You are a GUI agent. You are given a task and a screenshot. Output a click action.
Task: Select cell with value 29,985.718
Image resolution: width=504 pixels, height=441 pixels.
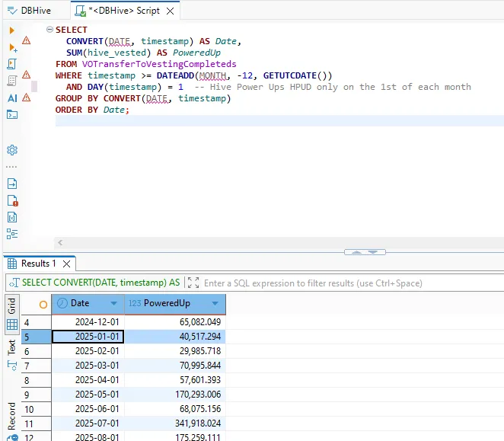[x=175, y=351]
